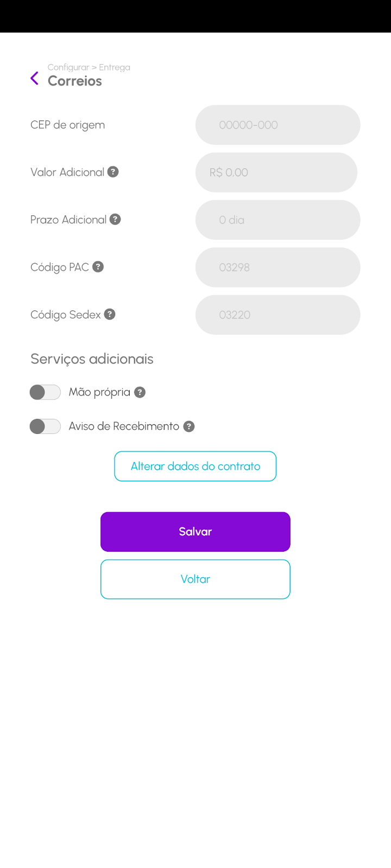The width and height of the screenshot is (391, 868).
Task: Tap the Voltar button
Action: coord(195,579)
